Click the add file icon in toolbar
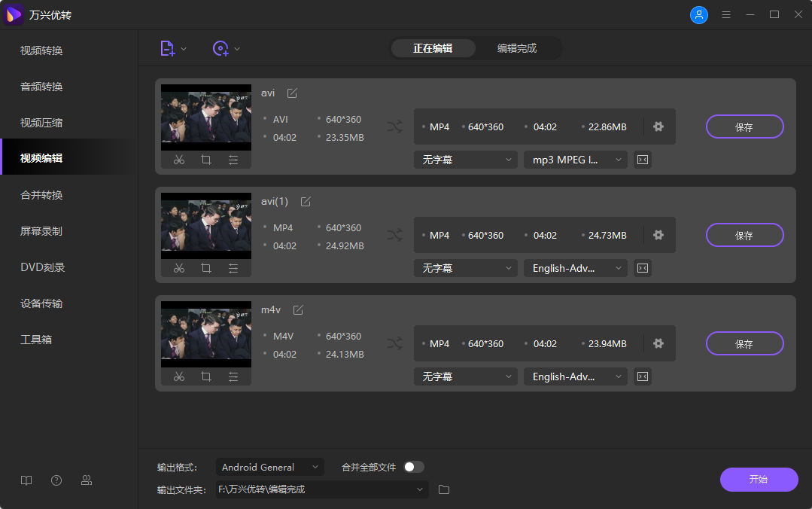The width and height of the screenshot is (812, 509). (x=167, y=48)
